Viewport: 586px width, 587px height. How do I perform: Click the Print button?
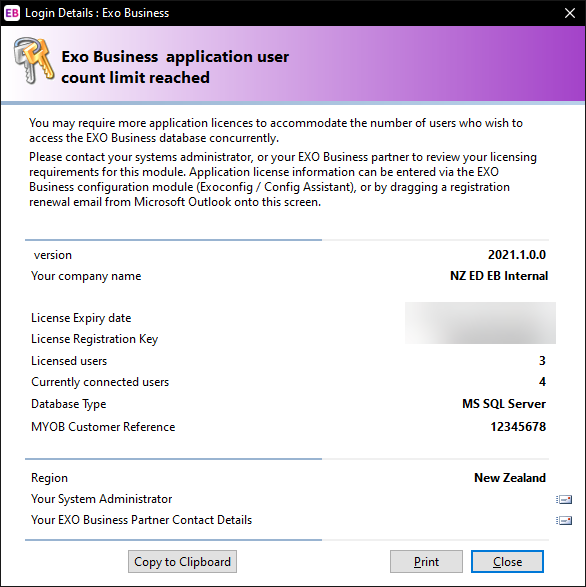coord(426,562)
